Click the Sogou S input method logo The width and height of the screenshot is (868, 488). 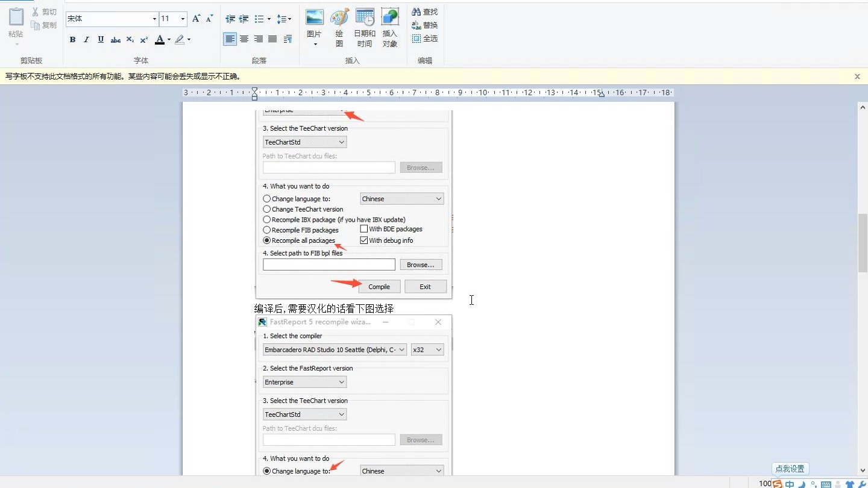[x=778, y=484]
